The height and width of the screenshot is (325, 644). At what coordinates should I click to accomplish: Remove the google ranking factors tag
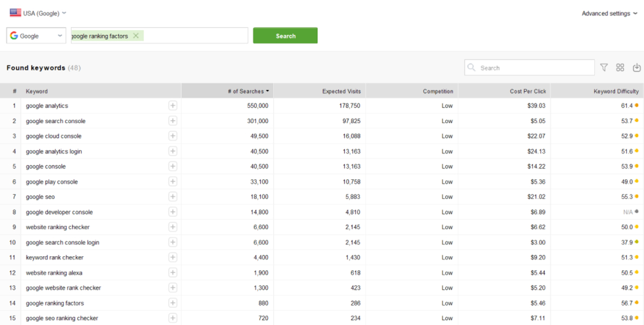pyautogui.click(x=136, y=36)
